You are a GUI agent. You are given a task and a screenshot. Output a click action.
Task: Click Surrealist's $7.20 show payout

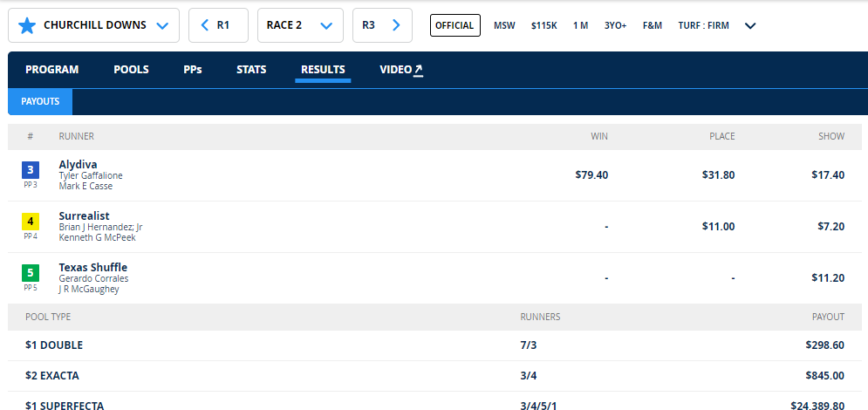coord(830,226)
